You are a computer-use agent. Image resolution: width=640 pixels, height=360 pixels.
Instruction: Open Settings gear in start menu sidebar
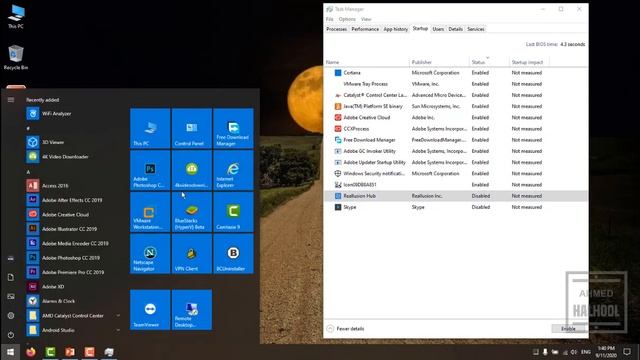coord(11,316)
